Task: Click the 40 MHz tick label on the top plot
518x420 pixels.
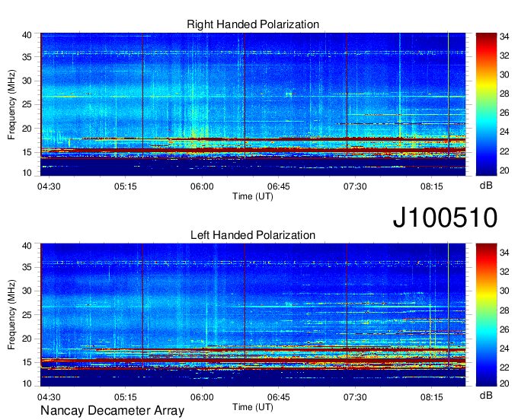Action: (x=27, y=35)
